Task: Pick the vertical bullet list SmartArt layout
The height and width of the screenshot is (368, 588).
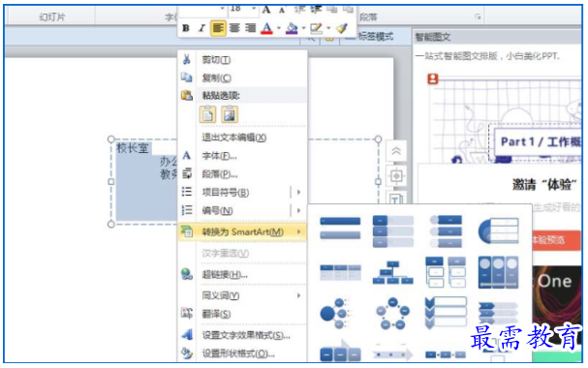Action: (x=340, y=229)
